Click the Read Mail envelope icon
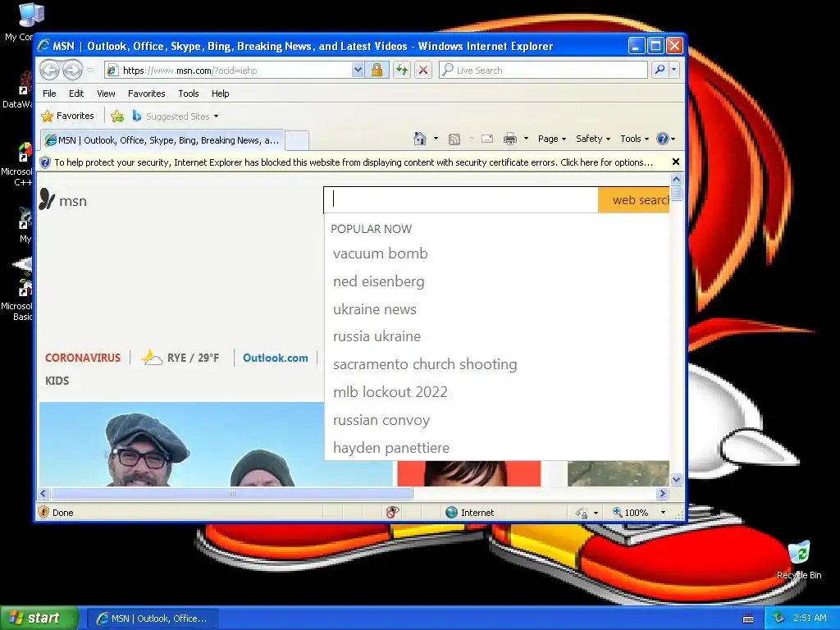 tap(487, 139)
